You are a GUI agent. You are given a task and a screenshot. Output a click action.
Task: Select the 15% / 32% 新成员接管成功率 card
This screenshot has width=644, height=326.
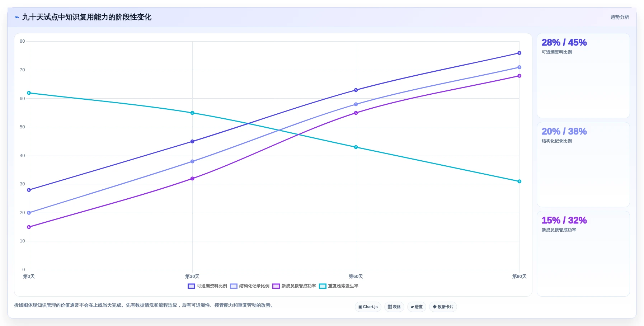point(583,254)
